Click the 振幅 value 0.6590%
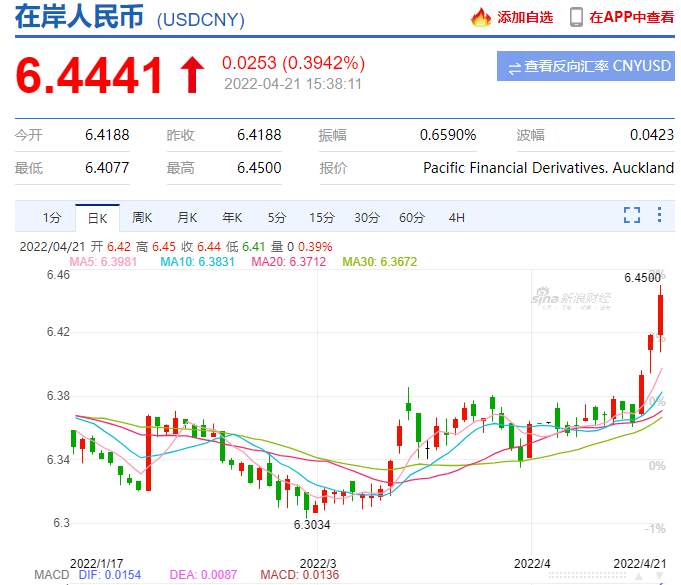Image resolution: width=681 pixels, height=585 pixels. coord(448,135)
